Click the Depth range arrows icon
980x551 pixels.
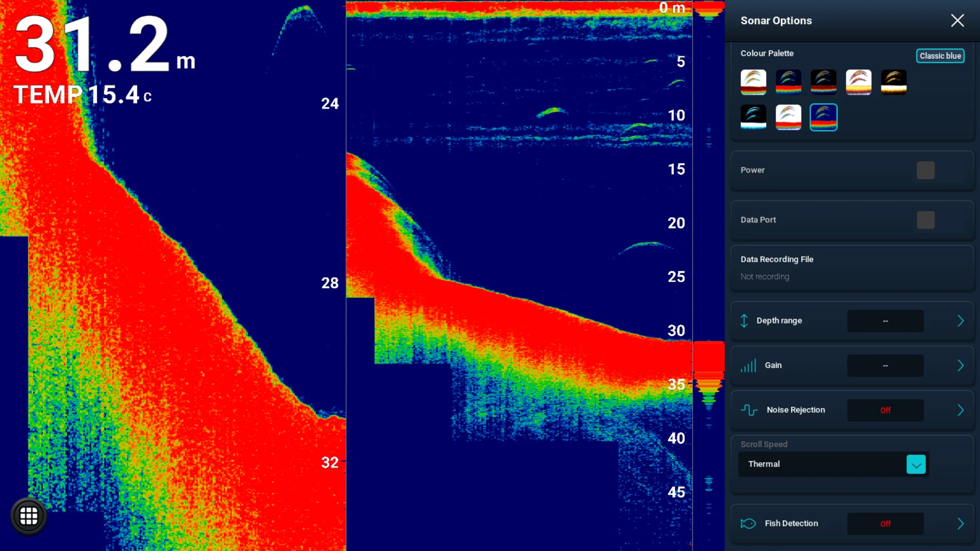click(x=744, y=321)
